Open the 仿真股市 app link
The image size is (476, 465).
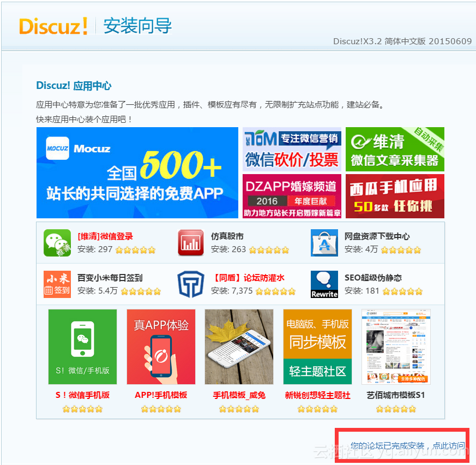tap(227, 236)
